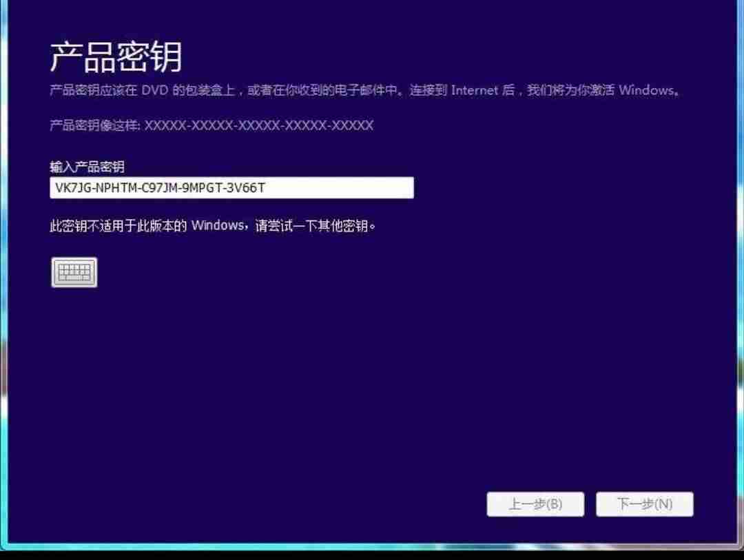Click into the product key input field
Viewport: 744px width, 560px height.
(x=231, y=187)
